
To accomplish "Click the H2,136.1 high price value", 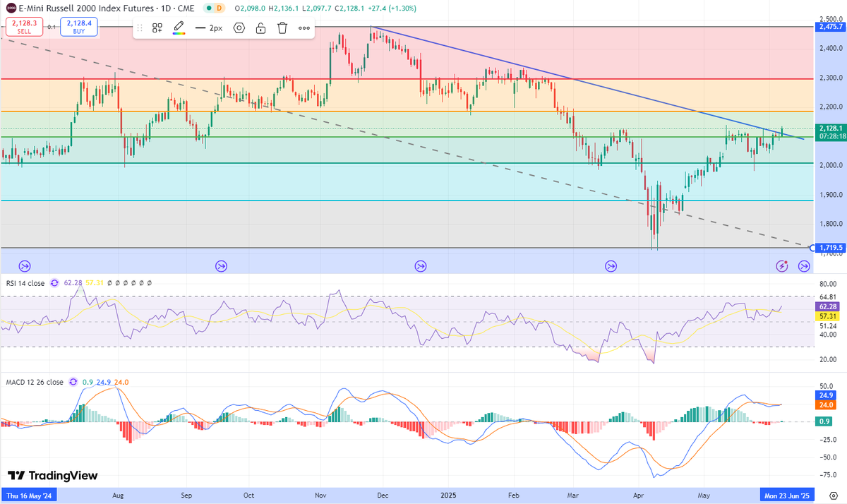I will pos(285,8).
